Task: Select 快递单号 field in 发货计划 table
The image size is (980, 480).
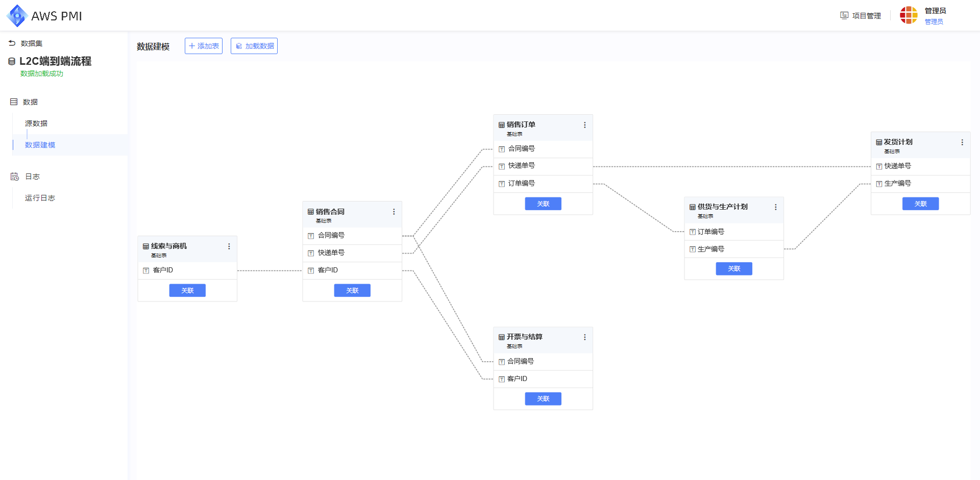Action: 897,166
